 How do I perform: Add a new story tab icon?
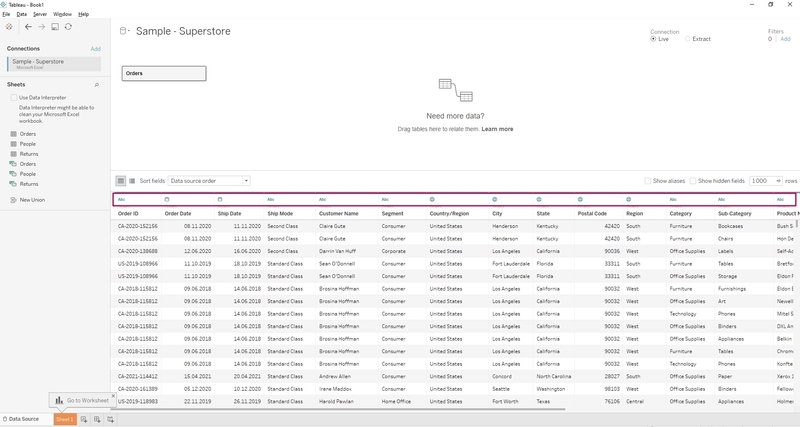(110, 419)
